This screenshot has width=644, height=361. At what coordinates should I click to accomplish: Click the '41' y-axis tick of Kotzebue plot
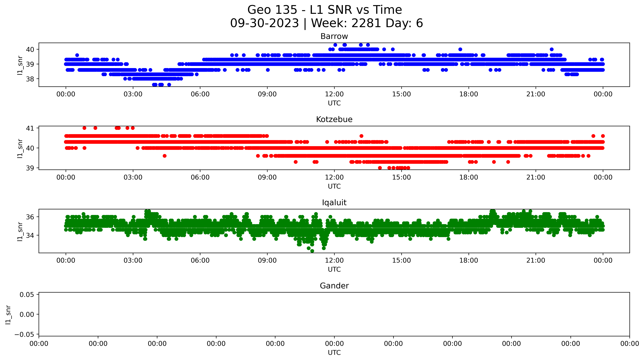pyautogui.click(x=30, y=128)
